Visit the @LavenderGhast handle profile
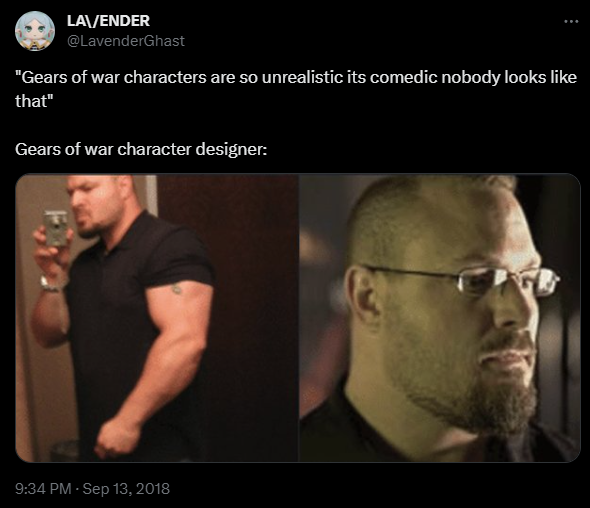The width and height of the screenshot is (590, 508). pyautogui.click(x=126, y=41)
